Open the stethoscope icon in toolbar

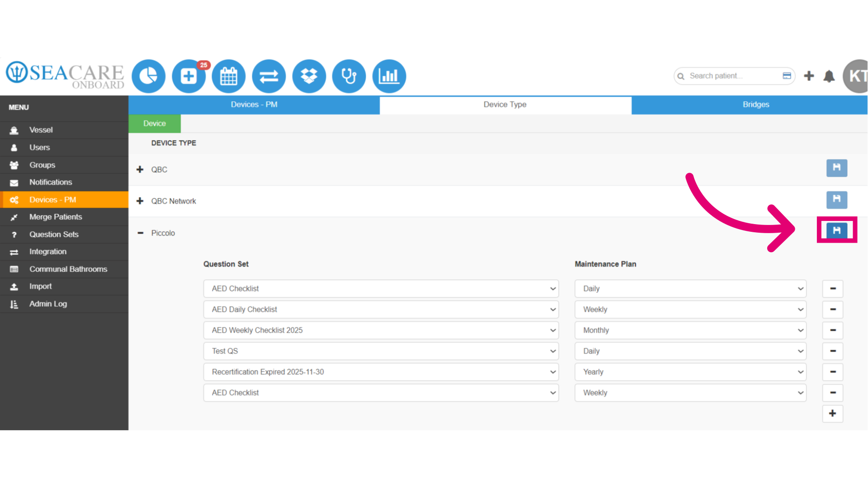349,76
